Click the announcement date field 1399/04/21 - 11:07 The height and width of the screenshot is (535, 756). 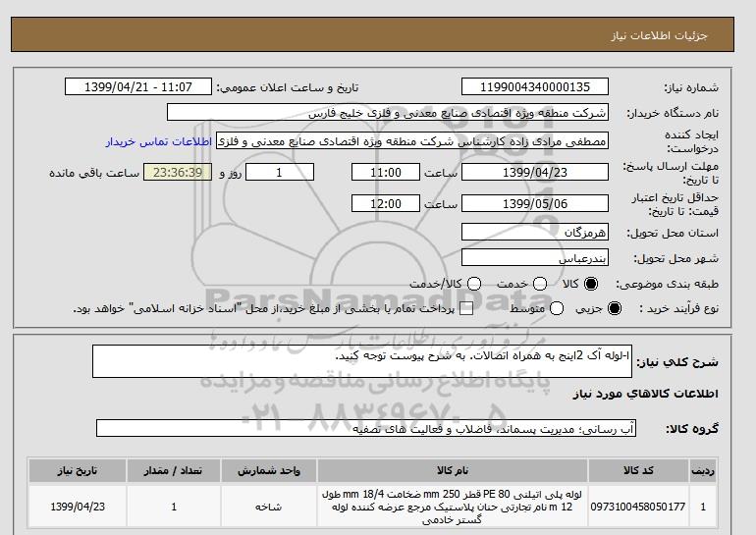pos(138,86)
